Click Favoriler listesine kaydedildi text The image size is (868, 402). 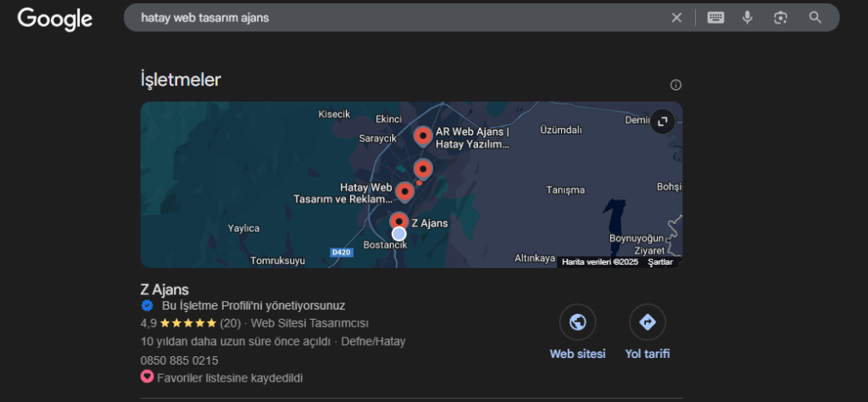click(230, 378)
